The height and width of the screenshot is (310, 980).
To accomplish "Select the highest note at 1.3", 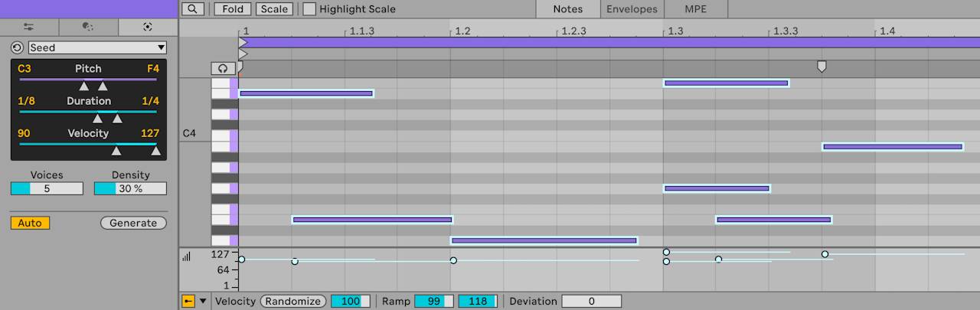I will click(x=726, y=83).
